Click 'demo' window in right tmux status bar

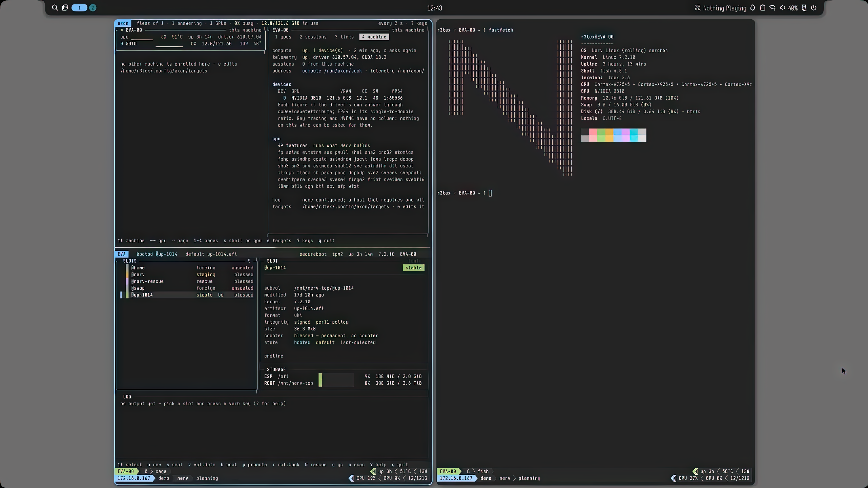pos(486,478)
